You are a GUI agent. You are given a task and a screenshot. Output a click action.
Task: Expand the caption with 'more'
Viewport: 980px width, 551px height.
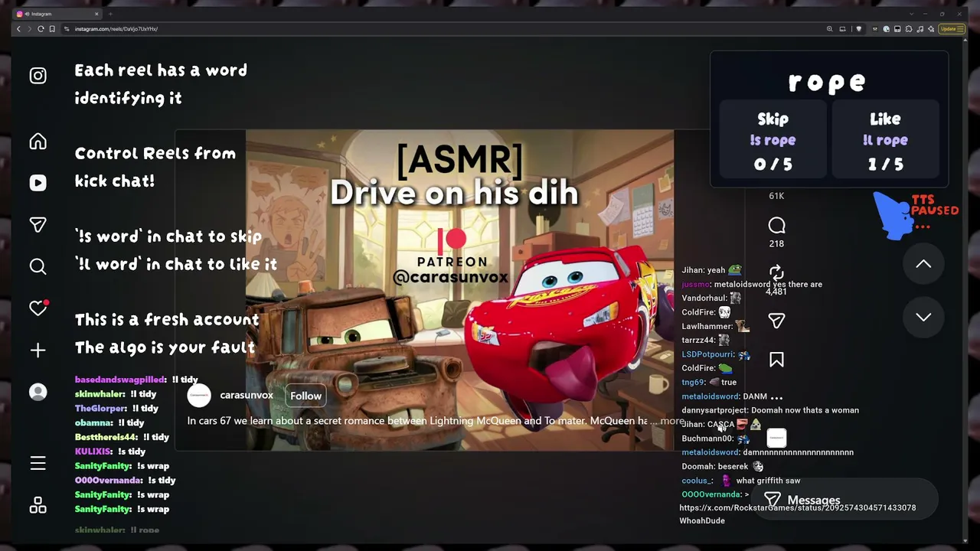tap(671, 421)
